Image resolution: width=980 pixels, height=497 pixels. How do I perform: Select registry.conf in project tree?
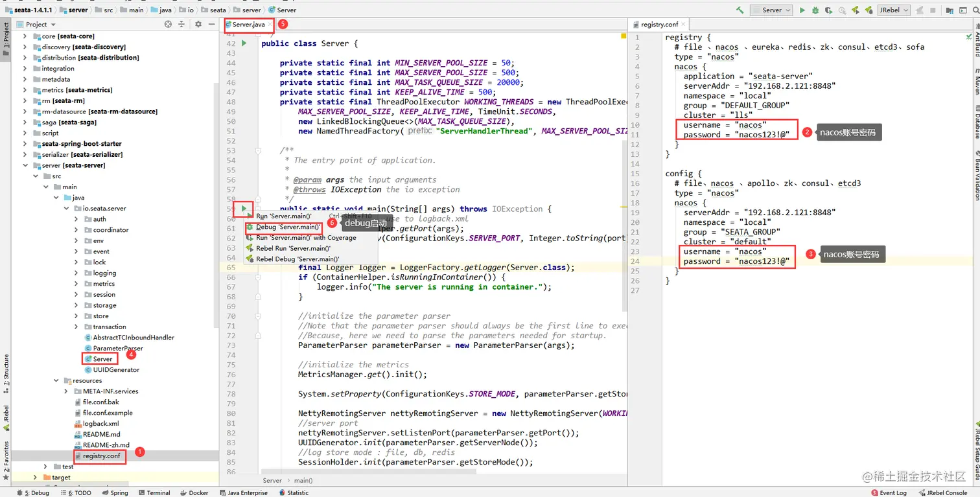click(101, 456)
